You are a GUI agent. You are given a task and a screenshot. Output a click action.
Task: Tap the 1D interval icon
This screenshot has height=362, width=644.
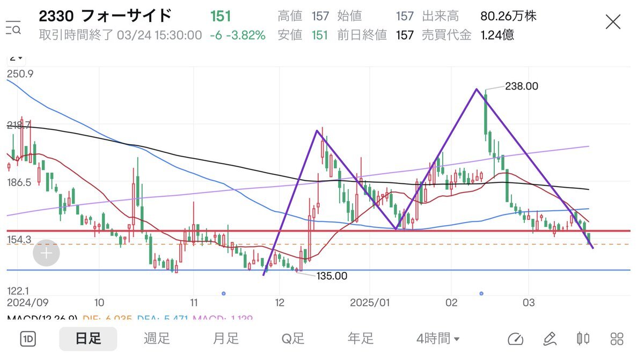(28, 339)
